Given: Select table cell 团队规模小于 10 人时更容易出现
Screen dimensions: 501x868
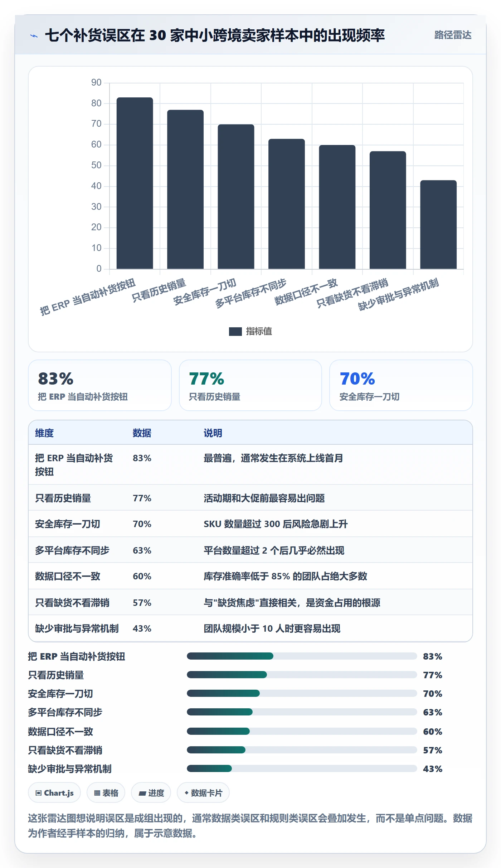Looking at the screenshot, I should [x=272, y=628].
